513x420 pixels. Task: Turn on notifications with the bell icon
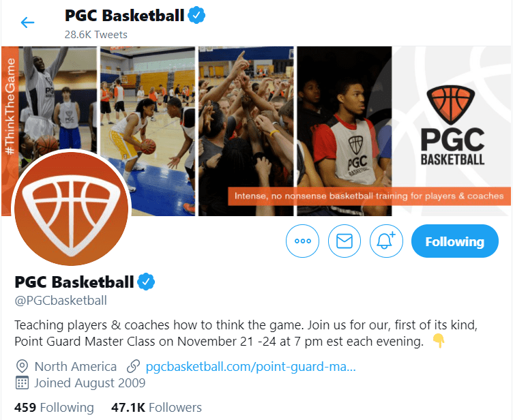point(386,241)
